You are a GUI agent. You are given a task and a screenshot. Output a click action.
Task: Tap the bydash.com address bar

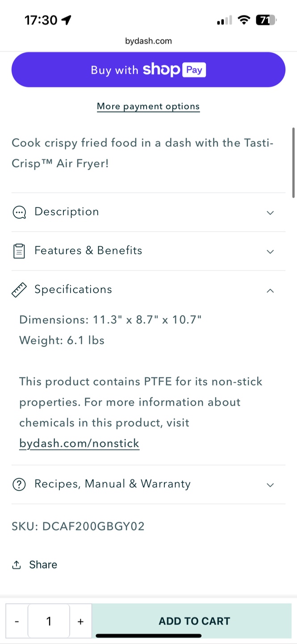click(148, 41)
